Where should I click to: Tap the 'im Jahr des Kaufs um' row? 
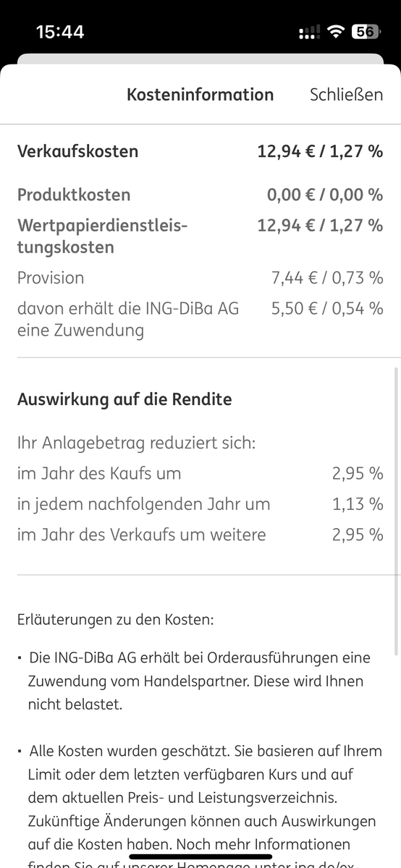pyautogui.click(x=200, y=474)
